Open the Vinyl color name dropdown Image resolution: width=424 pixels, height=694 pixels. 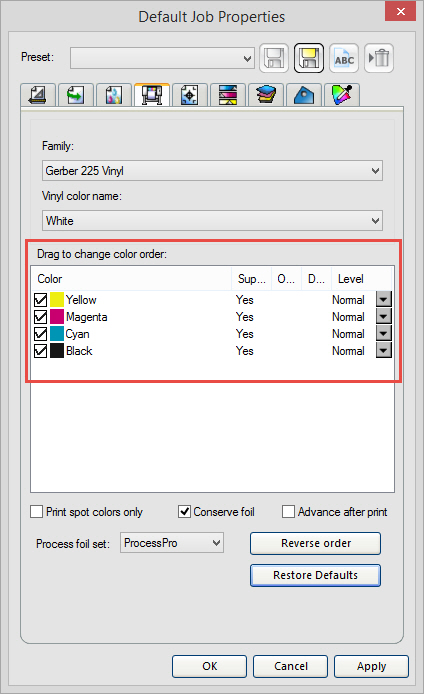pos(212,220)
